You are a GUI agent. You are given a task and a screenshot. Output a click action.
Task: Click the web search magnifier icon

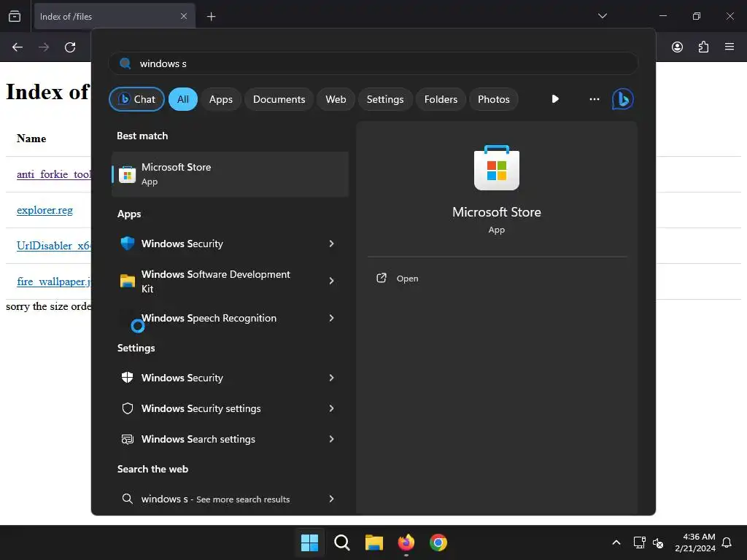pos(127,499)
